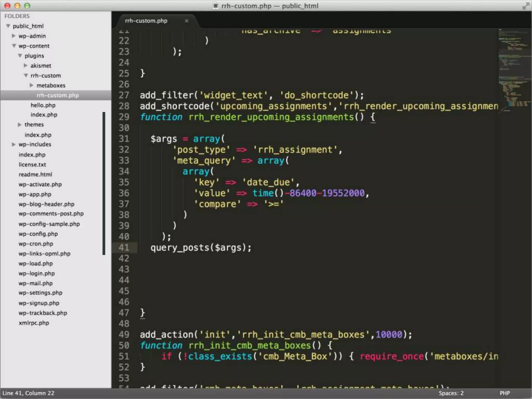Click the sidebar vertical scrollbar
The width and height of the screenshot is (532, 399).
point(104,183)
